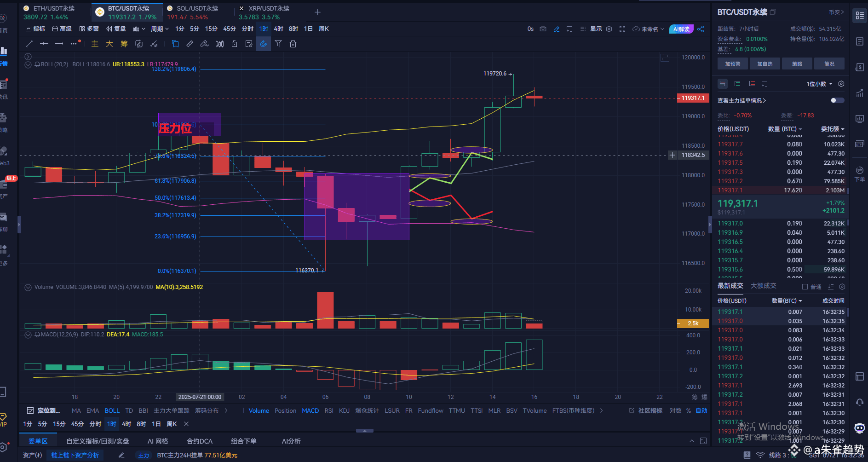
Task: Toggle Volume indicator visibility
Action: (x=28, y=287)
